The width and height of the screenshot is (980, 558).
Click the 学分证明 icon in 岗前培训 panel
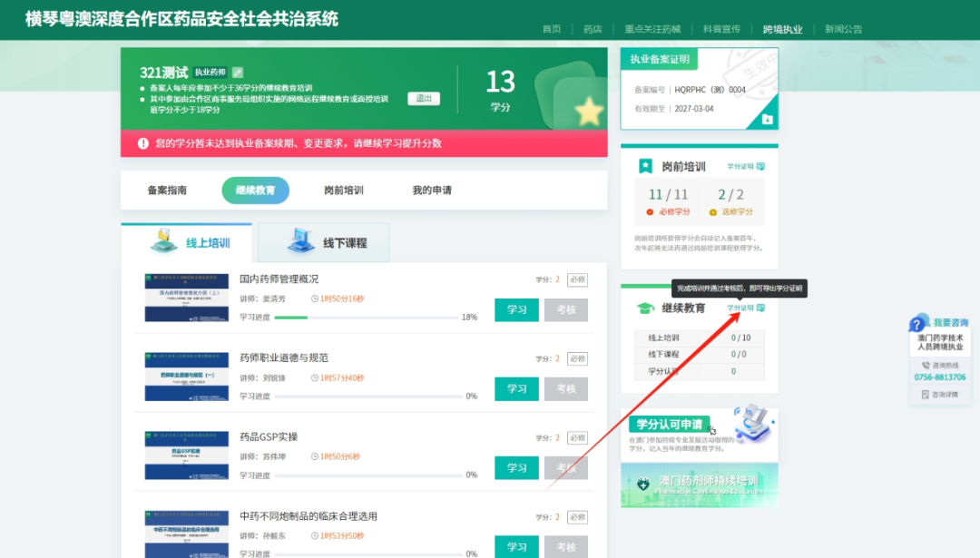[760, 165]
